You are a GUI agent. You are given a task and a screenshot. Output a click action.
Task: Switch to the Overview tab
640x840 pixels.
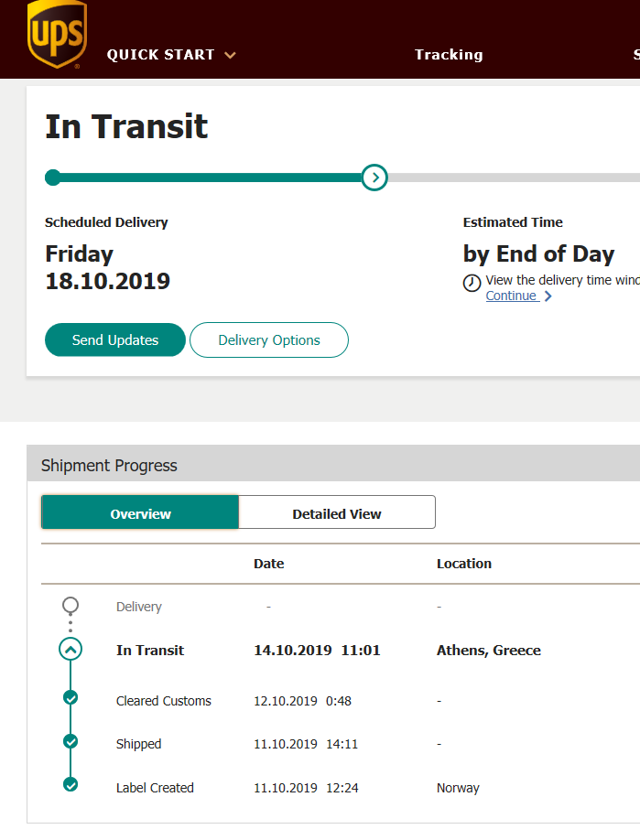(x=140, y=512)
